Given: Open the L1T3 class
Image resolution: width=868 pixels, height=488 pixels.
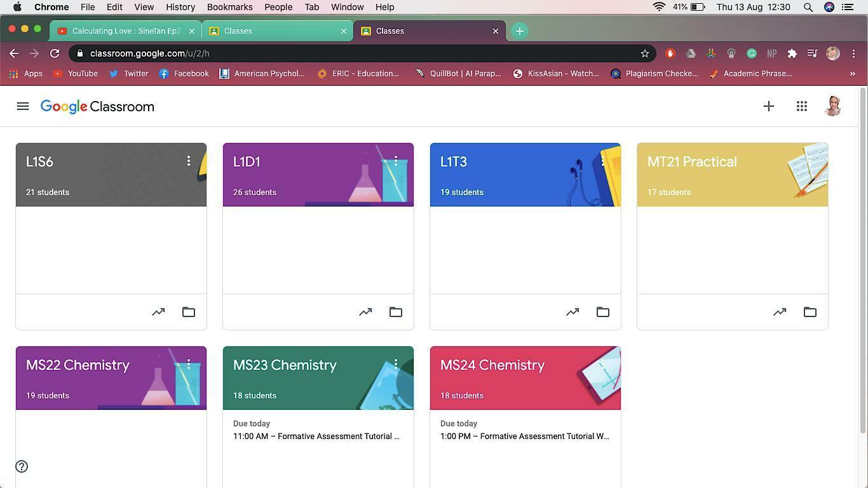Looking at the screenshot, I should tap(454, 161).
